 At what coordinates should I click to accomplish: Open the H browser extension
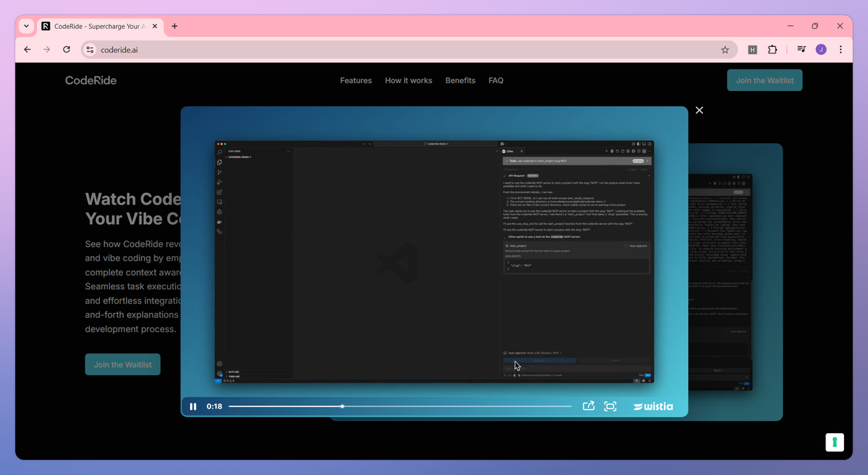click(x=752, y=50)
